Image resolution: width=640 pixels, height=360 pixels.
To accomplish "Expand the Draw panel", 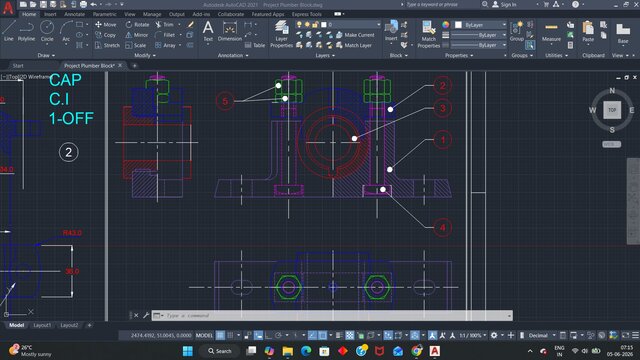I will click(x=46, y=55).
